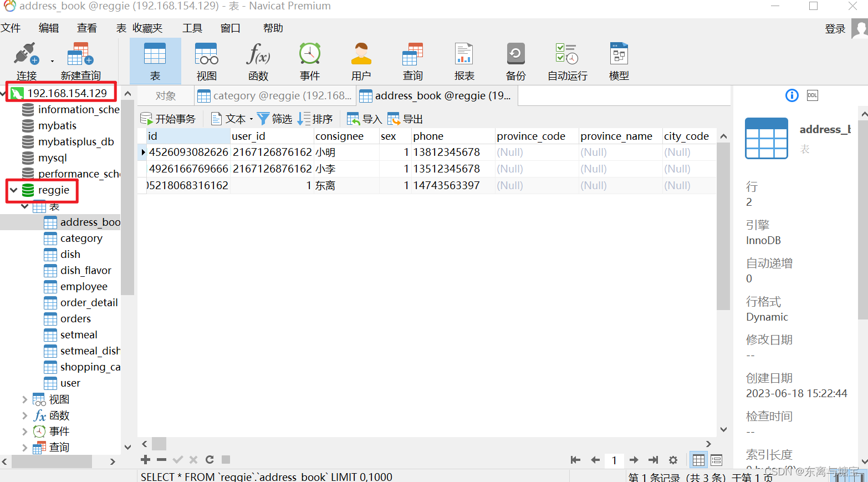Sort by the phone column header
The width and height of the screenshot is (868, 482).
coord(453,136)
